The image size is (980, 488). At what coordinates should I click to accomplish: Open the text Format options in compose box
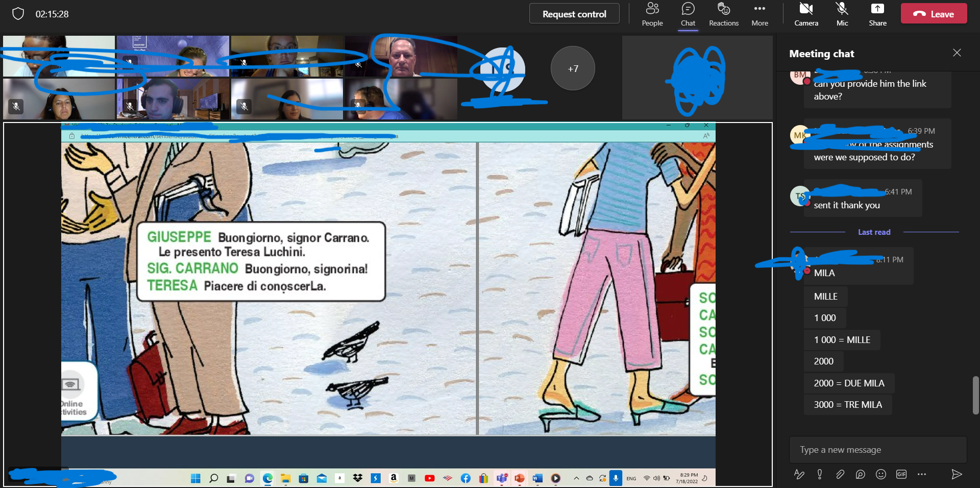799,474
